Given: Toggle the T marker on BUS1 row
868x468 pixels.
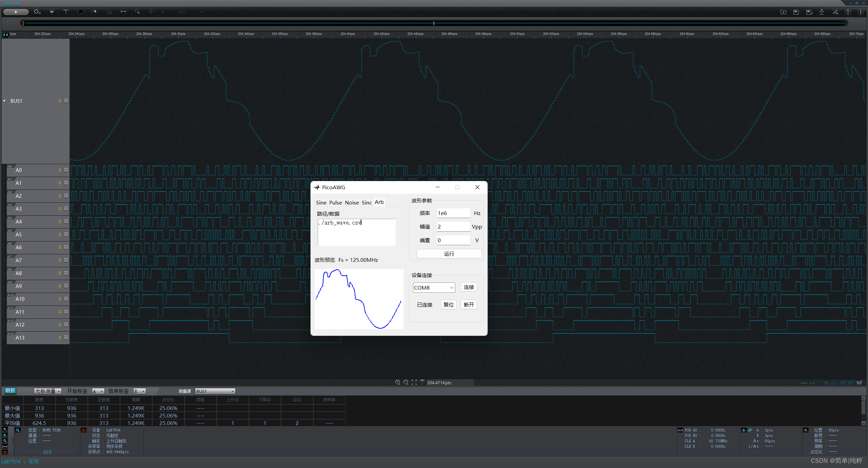Looking at the screenshot, I should tap(66, 101).
